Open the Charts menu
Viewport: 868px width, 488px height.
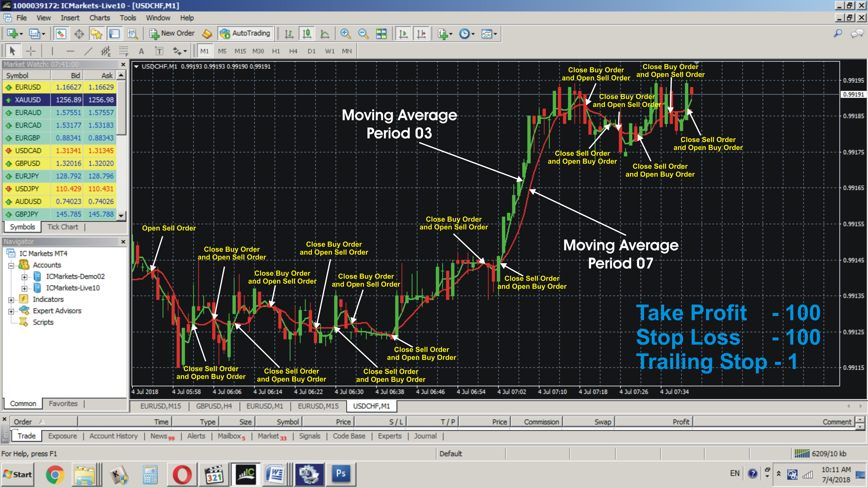click(x=100, y=18)
